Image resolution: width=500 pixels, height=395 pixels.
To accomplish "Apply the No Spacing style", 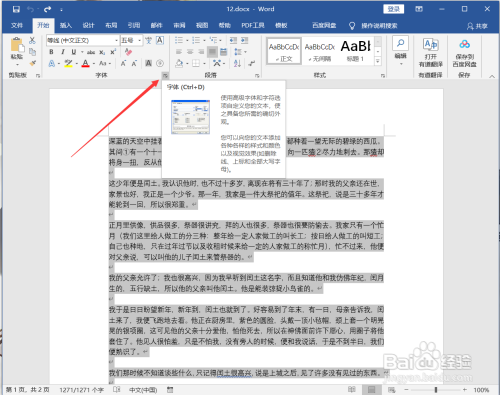I will (x=320, y=50).
